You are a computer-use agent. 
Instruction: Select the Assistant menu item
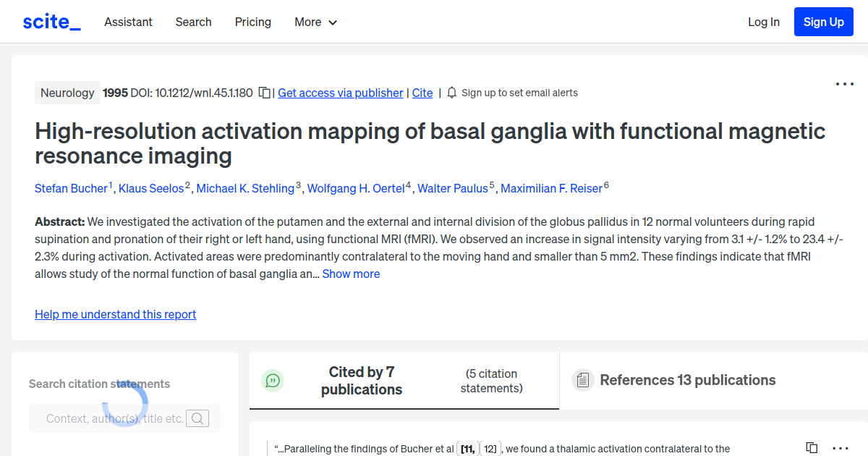128,22
